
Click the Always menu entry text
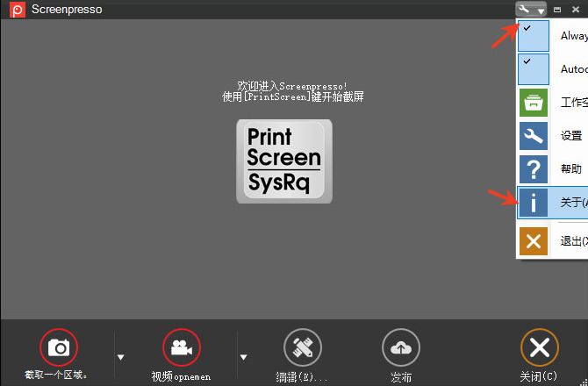pos(574,36)
